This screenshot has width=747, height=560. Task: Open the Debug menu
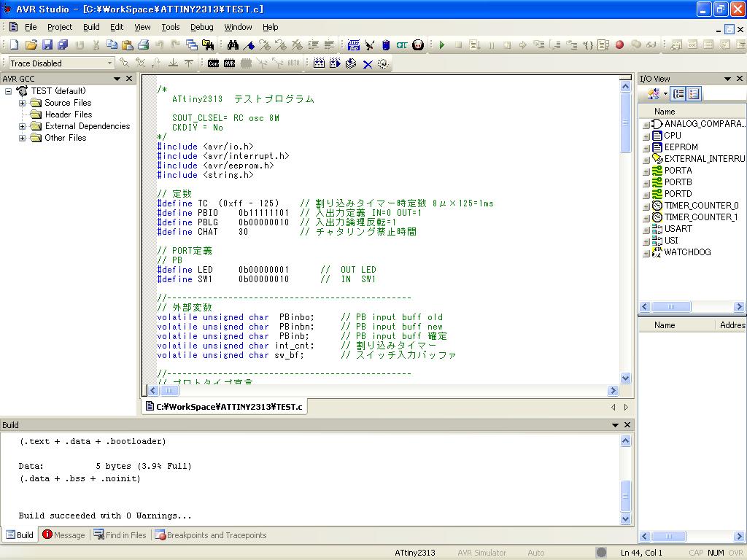(201, 27)
